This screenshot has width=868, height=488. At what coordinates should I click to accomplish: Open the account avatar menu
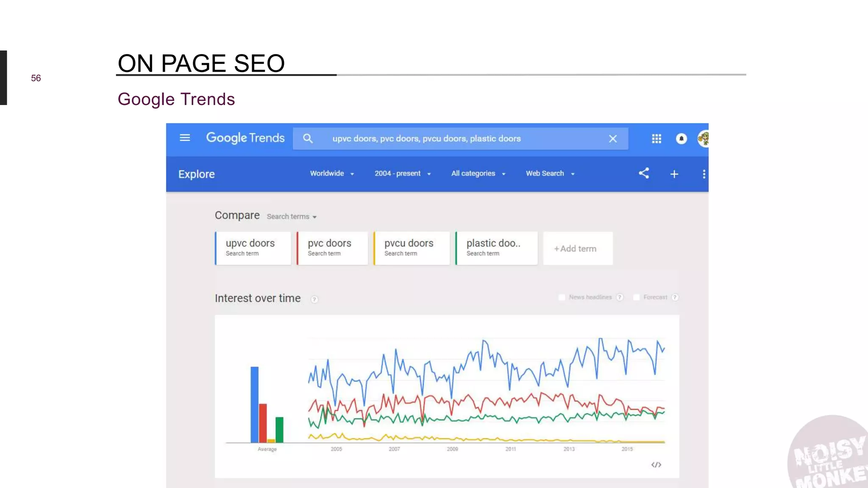pos(704,139)
